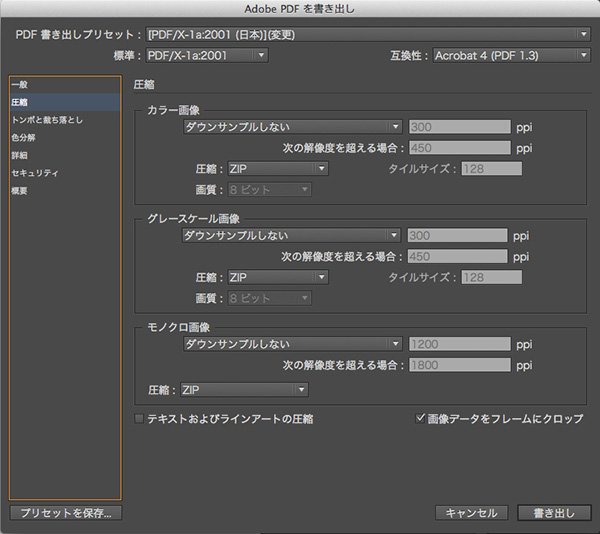Open the 標準 PDF/X-1a:2001 dropdown
Screen dimensions: 600x534
207,55
